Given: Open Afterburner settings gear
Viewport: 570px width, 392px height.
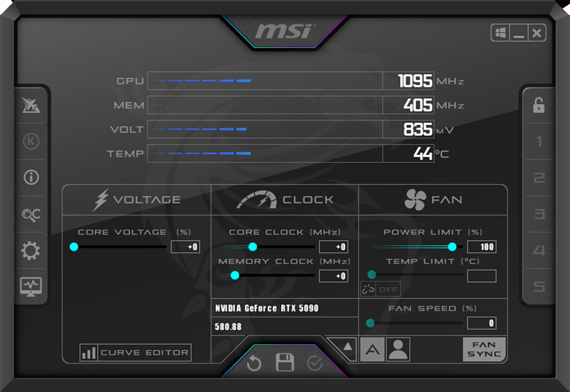Looking at the screenshot, I should coord(31,251).
